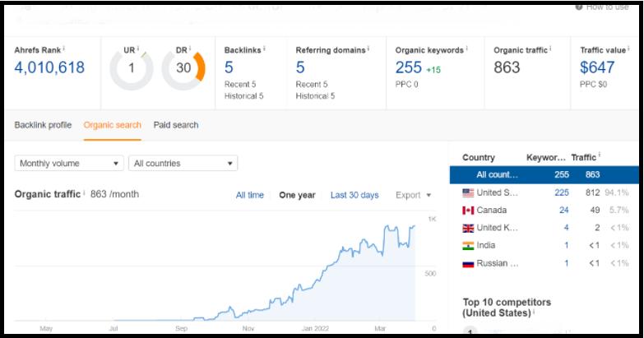
Task: Click Canada keyword count 24
Action: [x=564, y=211]
